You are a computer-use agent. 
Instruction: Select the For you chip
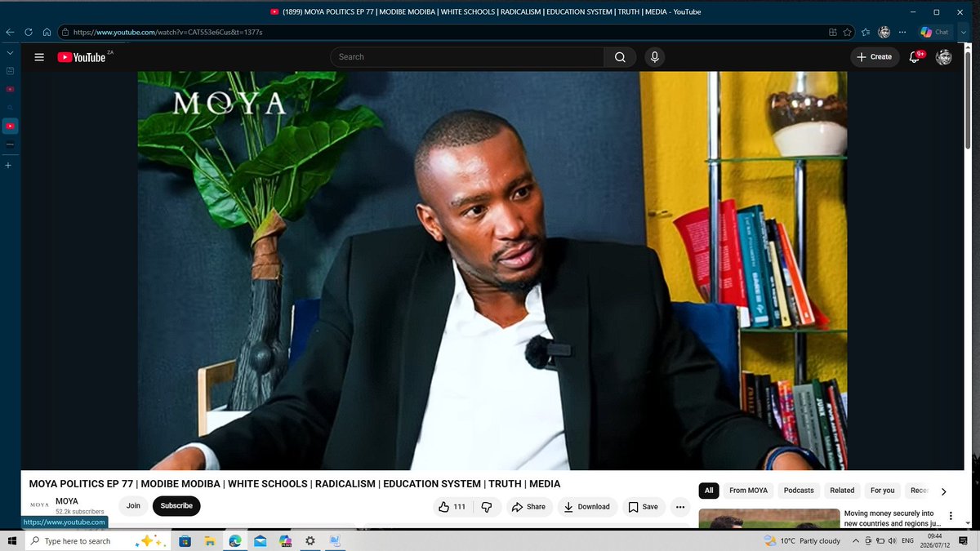(x=882, y=491)
